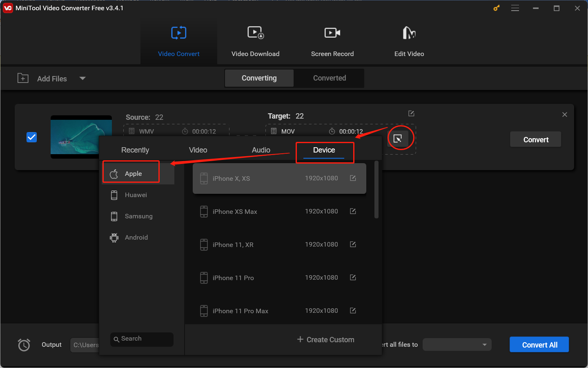Click the MOV target format label
The image size is (588, 368).
click(288, 132)
